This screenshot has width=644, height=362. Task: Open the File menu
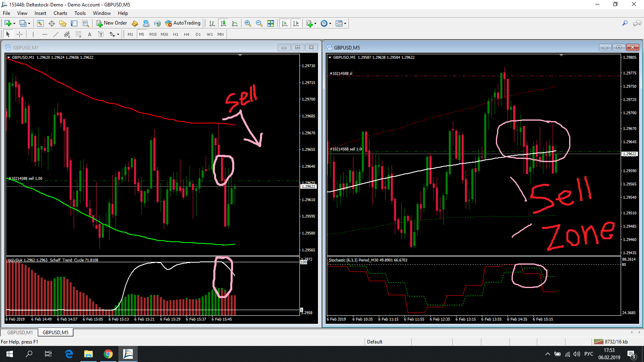pyautogui.click(x=6, y=13)
